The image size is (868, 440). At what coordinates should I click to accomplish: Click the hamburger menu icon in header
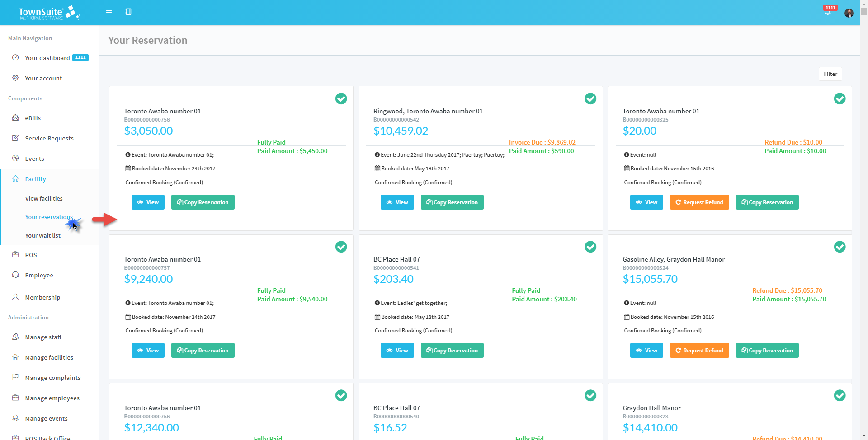109,12
